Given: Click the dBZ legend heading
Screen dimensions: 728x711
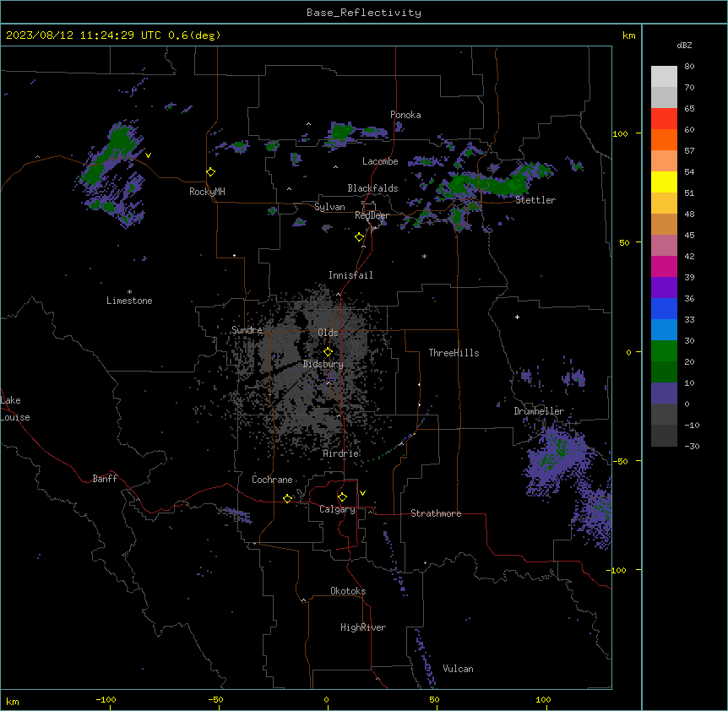Looking at the screenshot, I should 684,45.
